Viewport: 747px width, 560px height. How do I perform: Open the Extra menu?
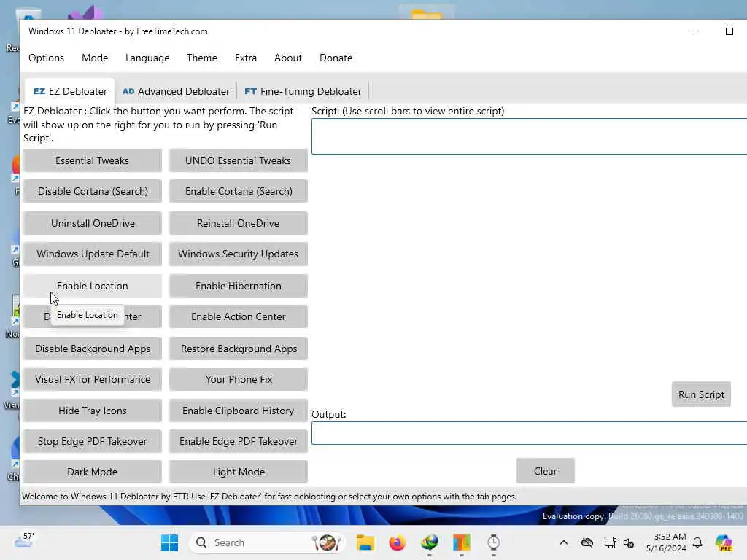point(246,58)
